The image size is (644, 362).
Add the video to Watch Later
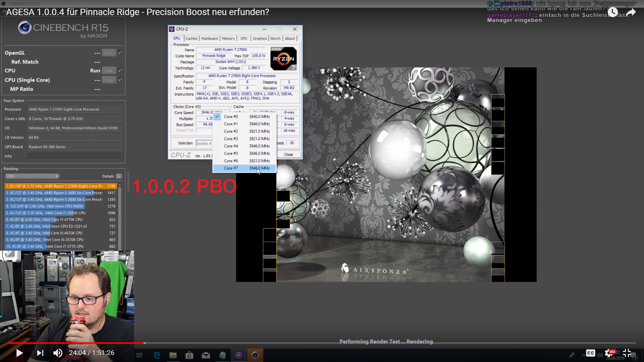(x=612, y=12)
